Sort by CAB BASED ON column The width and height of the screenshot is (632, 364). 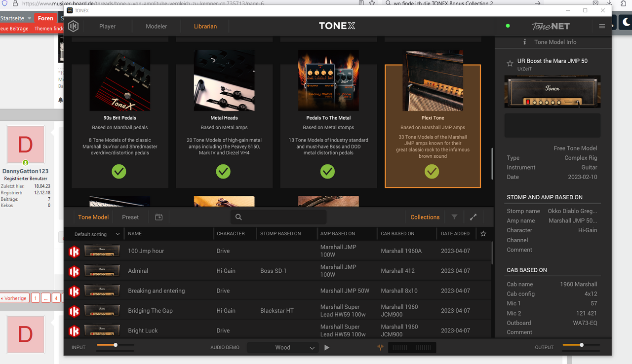397,234
